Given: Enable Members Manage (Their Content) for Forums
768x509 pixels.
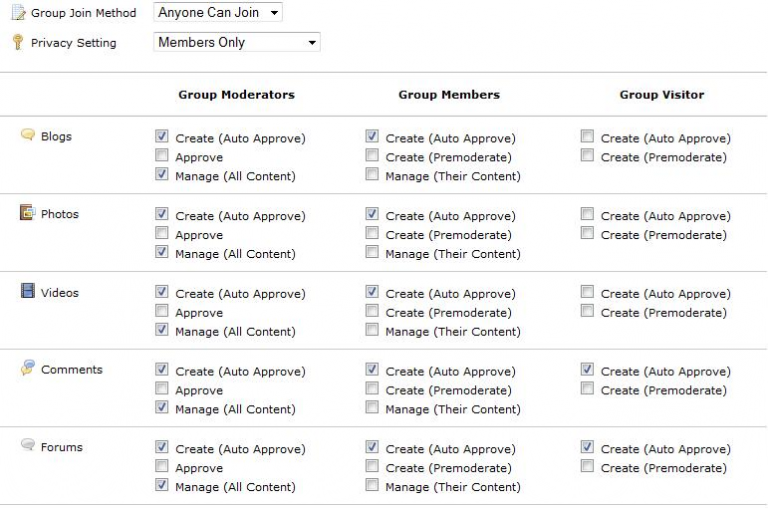Looking at the screenshot, I should click(372, 485).
